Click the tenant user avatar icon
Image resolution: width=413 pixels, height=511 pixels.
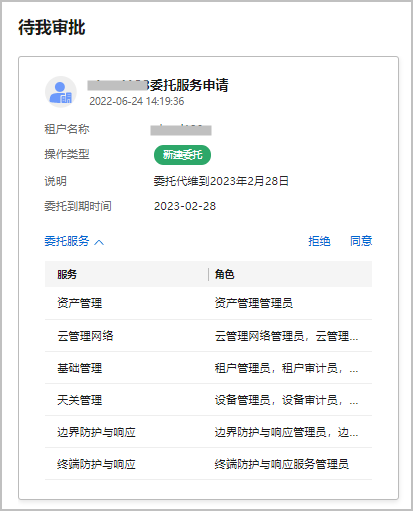[61, 92]
